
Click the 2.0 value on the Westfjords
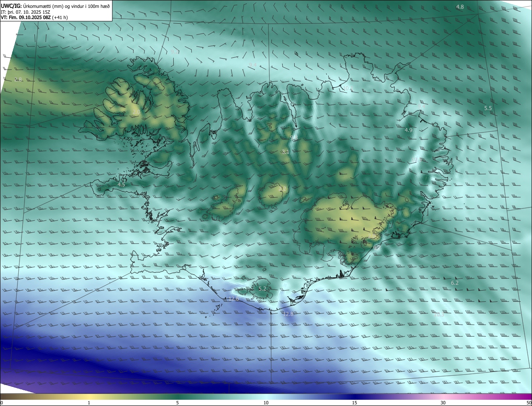(x=136, y=112)
